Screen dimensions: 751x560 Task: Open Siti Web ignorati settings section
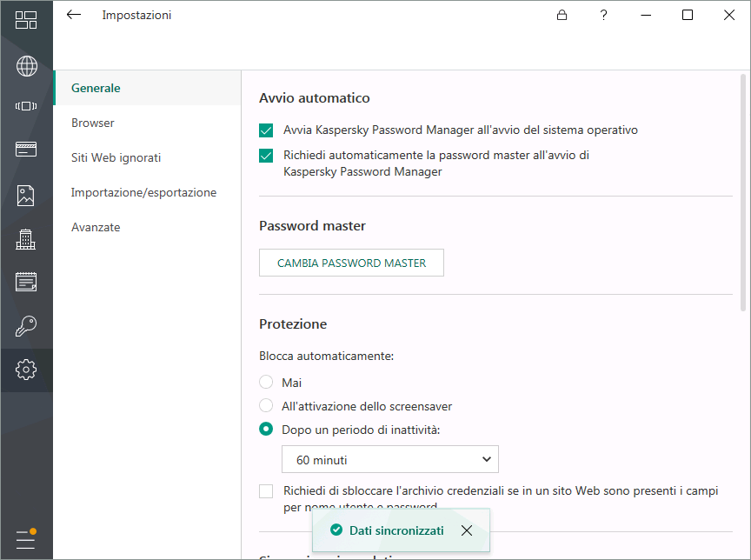(x=116, y=157)
